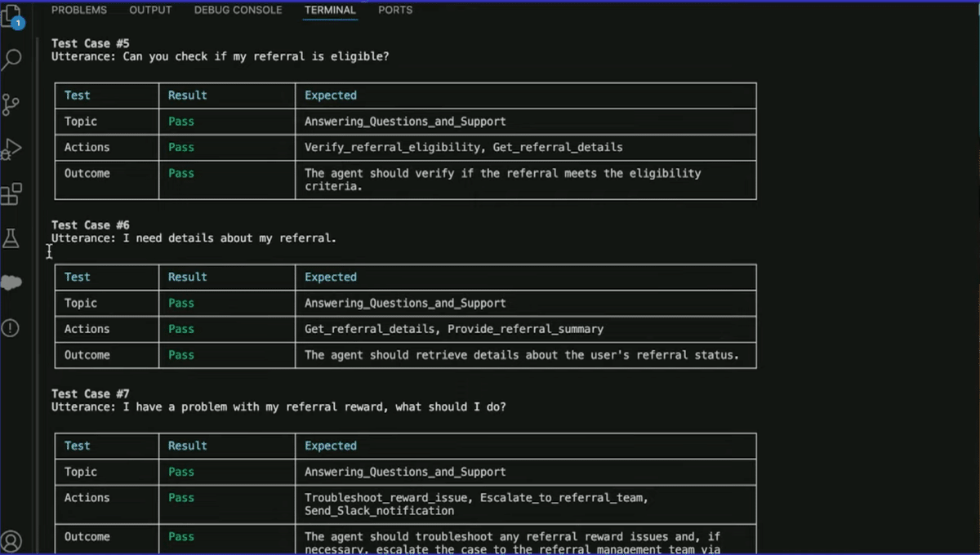Open the Accounts icon at bottom
The width and height of the screenshot is (980, 555).
11,540
